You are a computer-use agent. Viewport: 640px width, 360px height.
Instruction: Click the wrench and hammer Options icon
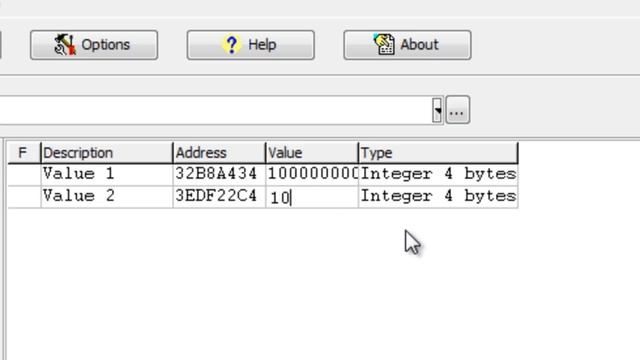[65, 44]
